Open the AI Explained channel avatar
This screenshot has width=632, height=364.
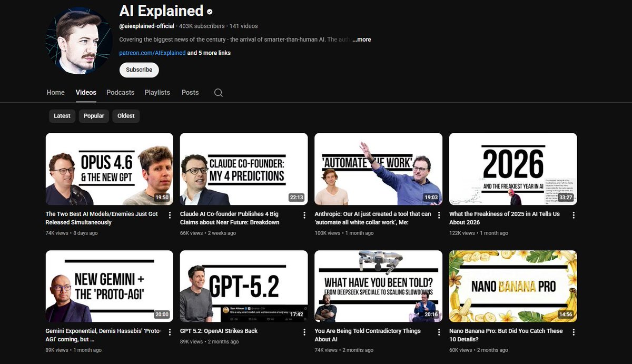pos(79,41)
